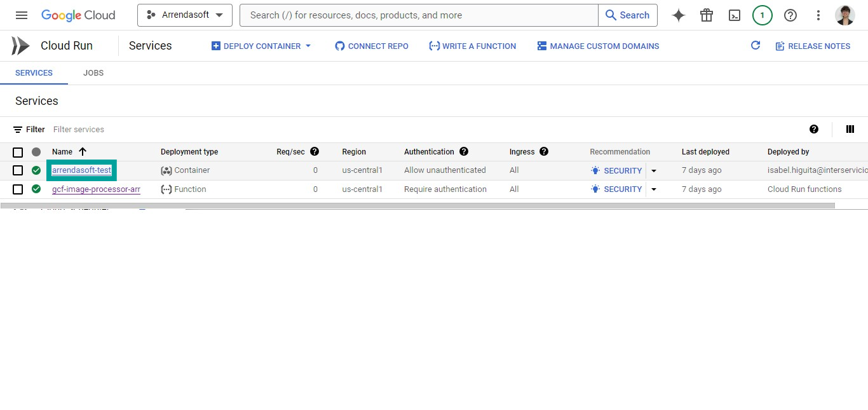
Task: Switch to the Services tab
Action: coord(34,73)
